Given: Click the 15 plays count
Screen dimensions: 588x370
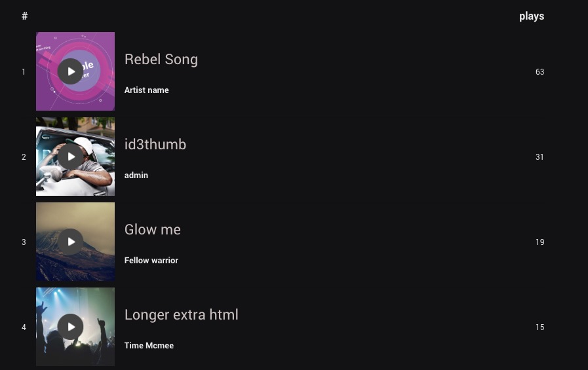Looking at the screenshot, I should click(x=539, y=327).
